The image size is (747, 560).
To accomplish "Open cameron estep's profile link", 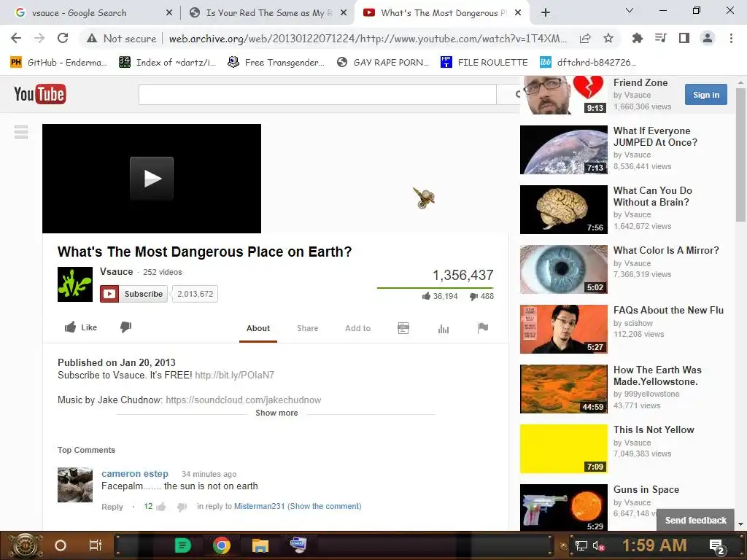I will 135,474.
